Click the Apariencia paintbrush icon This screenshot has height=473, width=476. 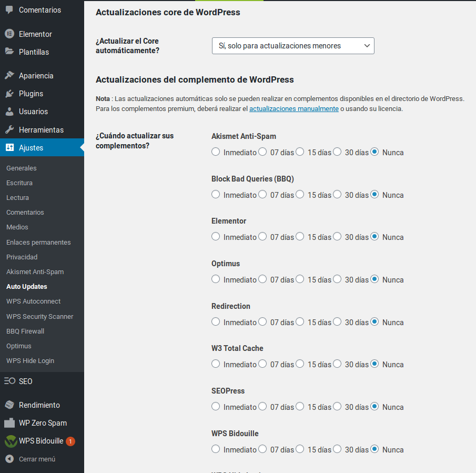coord(9,75)
